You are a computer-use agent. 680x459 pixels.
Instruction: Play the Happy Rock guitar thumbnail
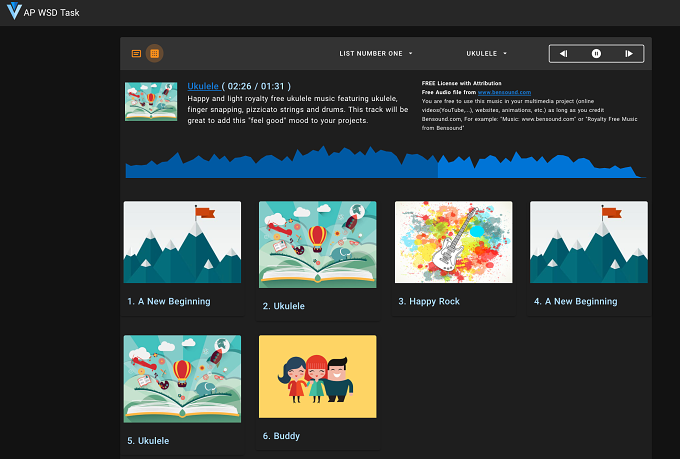[x=453, y=242]
